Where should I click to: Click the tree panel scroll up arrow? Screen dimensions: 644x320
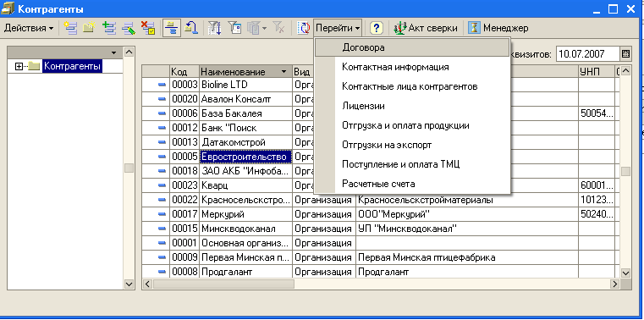click(129, 52)
